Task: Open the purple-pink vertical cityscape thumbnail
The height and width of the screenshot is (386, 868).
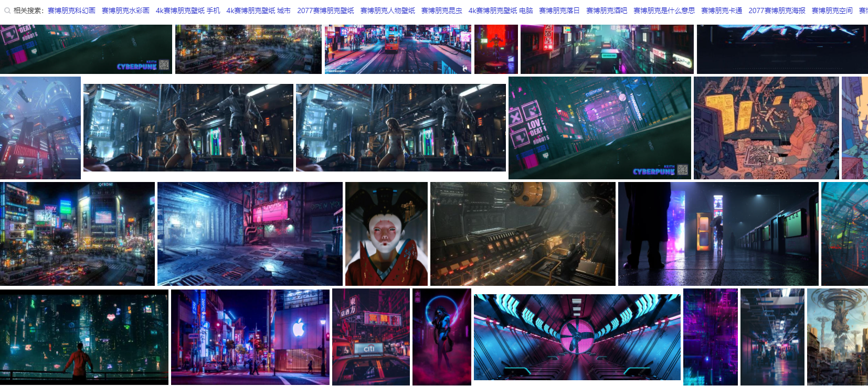Action: point(711,337)
